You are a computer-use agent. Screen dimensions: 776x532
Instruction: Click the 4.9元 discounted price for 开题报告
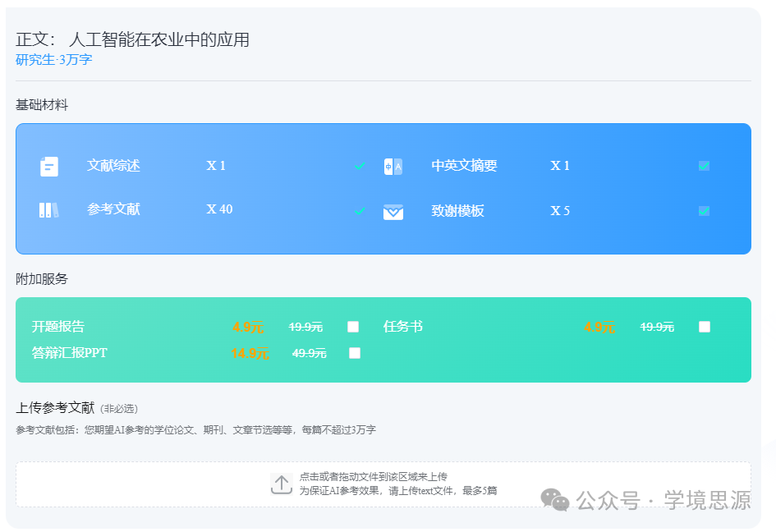249,326
